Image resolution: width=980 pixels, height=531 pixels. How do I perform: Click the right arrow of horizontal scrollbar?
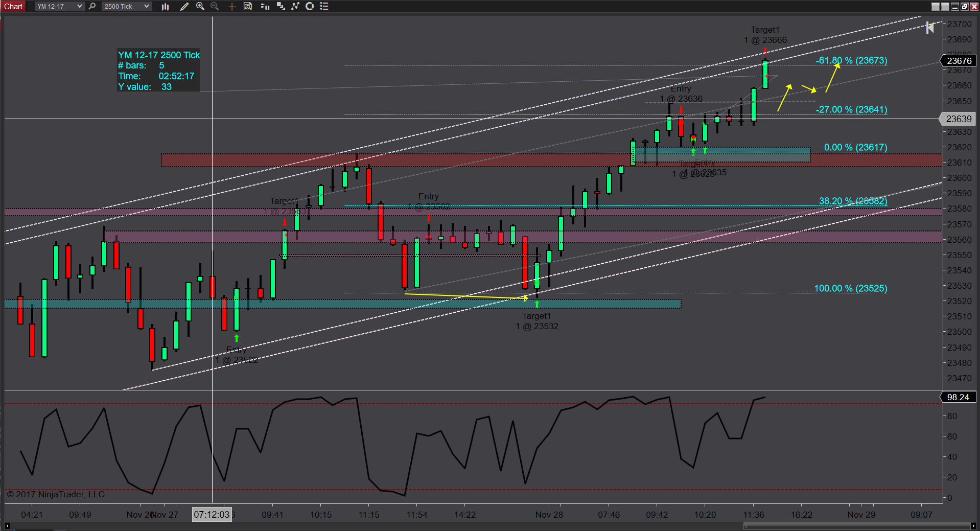point(973,526)
